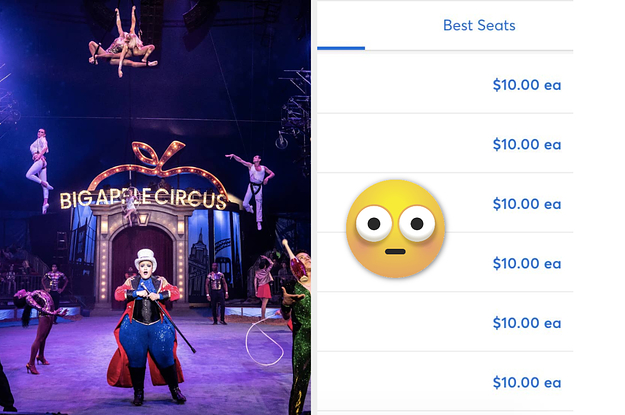The image size is (625, 415).
Task: Choose the last $10.00 ea listing at the bottom
Action: (x=445, y=382)
